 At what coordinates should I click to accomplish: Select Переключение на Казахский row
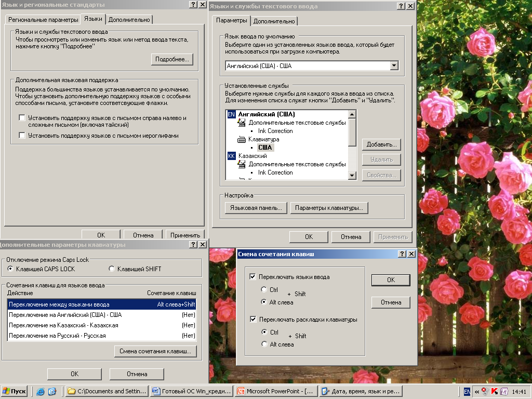pyautogui.click(x=101, y=325)
